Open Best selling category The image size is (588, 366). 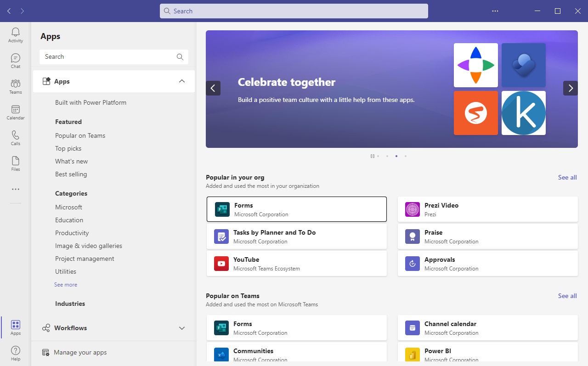[x=71, y=174]
